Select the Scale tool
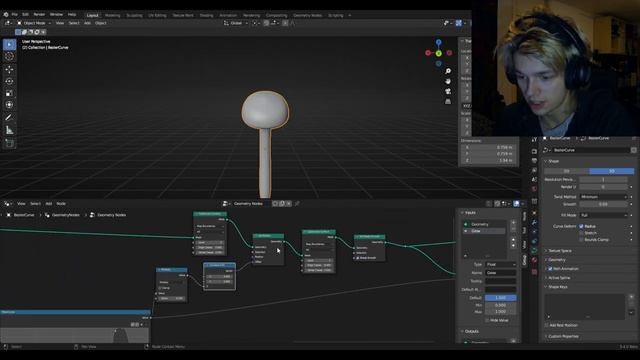Image resolution: width=640 pixels, height=360 pixels. [x=9, y=93]
